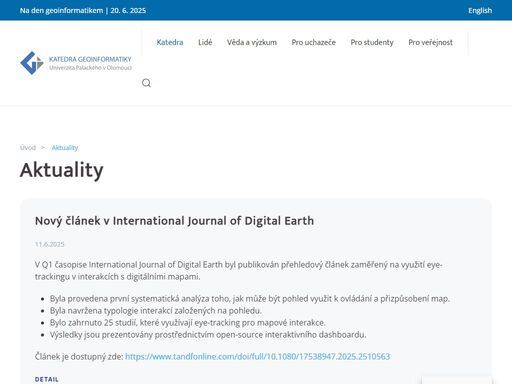Go to Úvod breadcrumb
Image resolution: width=512 pixels, height=384 pixels.
pyautogui.click(x=28, y=147)
